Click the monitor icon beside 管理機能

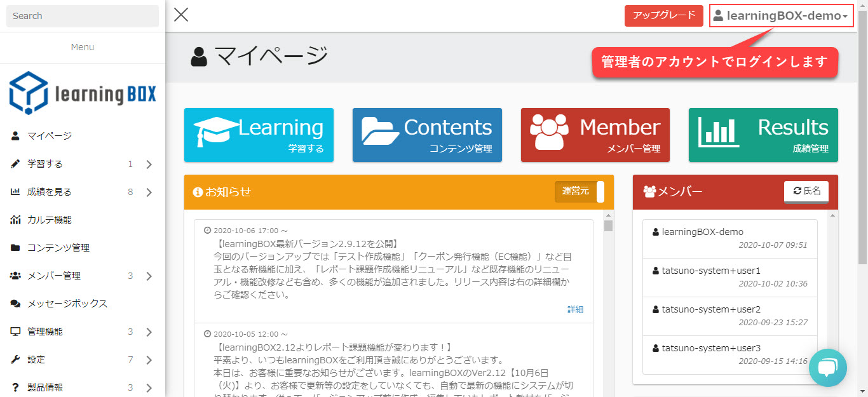15,332
